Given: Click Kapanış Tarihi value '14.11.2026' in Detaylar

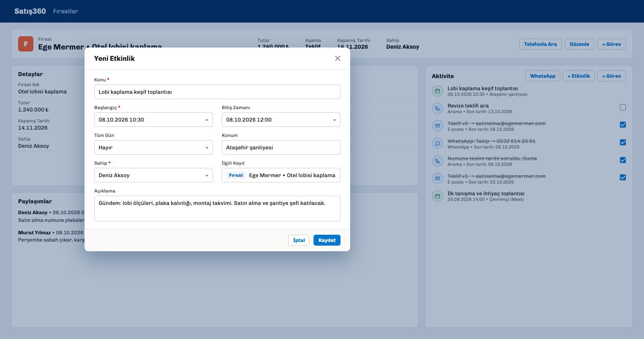Looking at the screenshot, I should (33, 128).
